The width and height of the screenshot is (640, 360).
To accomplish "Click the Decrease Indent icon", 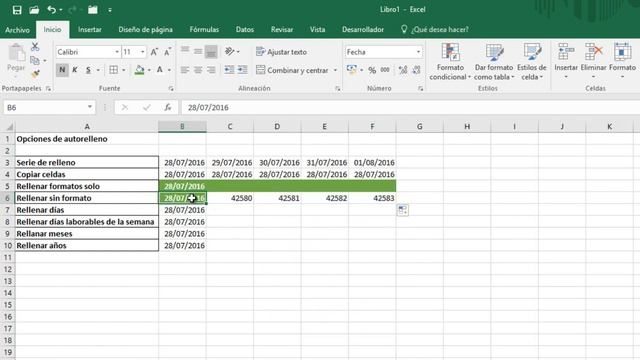I will (x=229, y=70).
